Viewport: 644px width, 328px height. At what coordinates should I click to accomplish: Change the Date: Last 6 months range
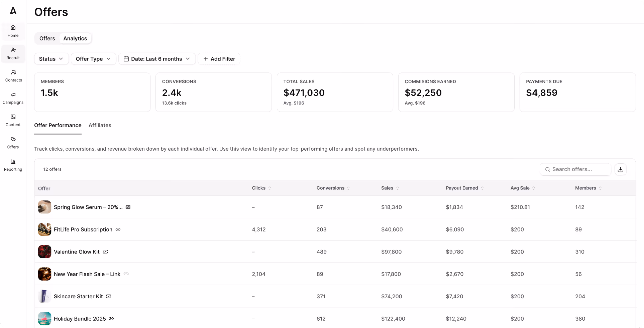157,59
